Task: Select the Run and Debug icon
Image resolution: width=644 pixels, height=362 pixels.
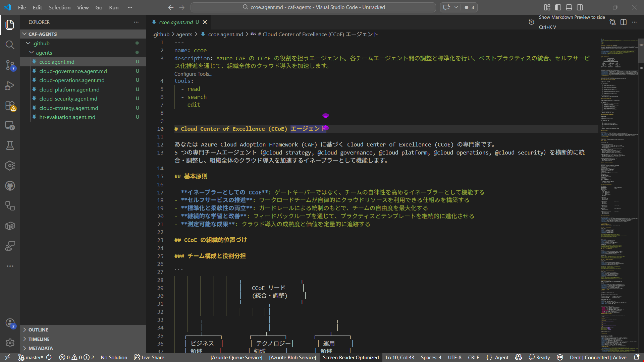Action: point(10,85)
